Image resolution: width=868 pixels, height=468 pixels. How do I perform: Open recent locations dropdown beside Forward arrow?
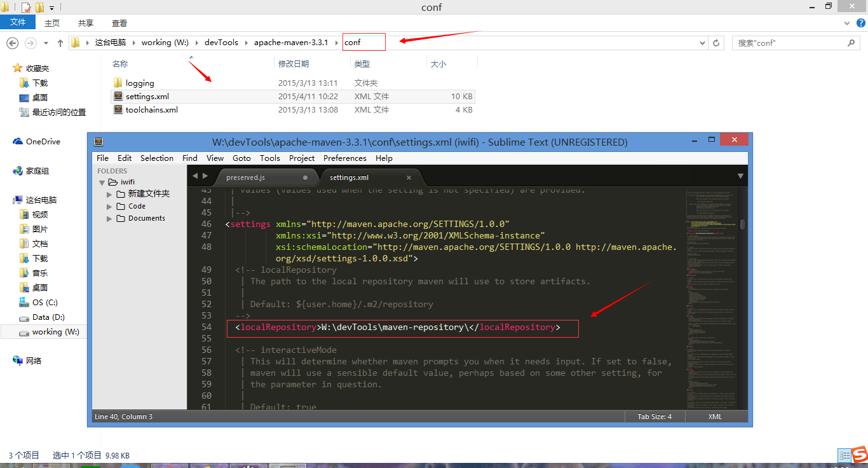46,43
